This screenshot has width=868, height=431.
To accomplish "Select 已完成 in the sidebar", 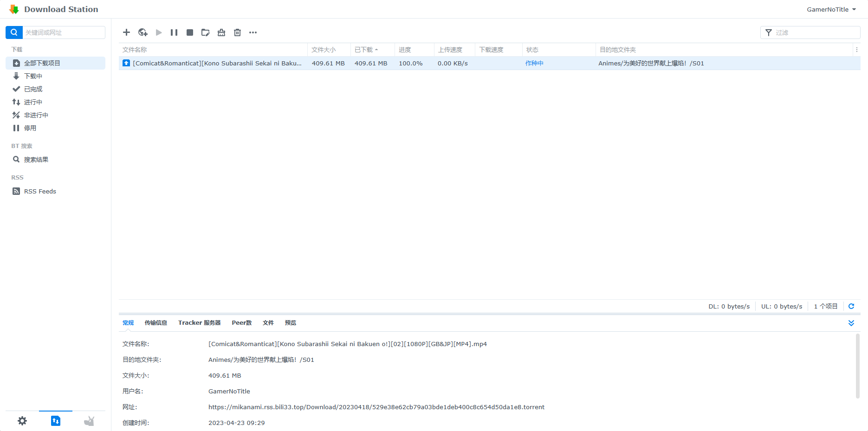I will tap(33, 89).
